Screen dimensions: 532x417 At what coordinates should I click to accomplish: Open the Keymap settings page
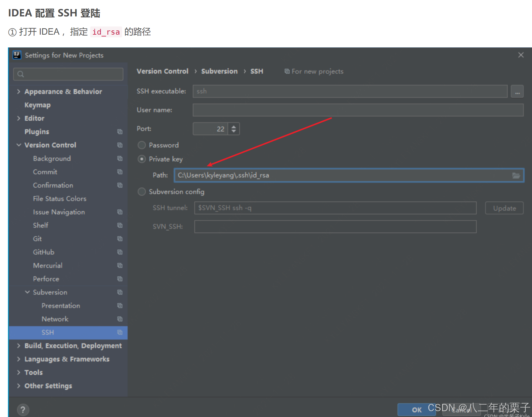tap(38, 105)
